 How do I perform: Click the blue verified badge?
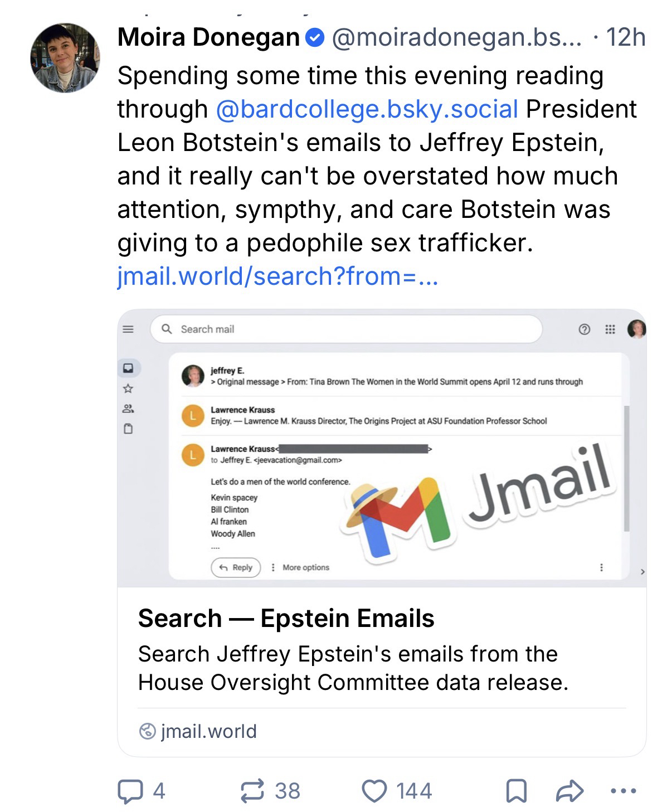click(x=314, y=38)
